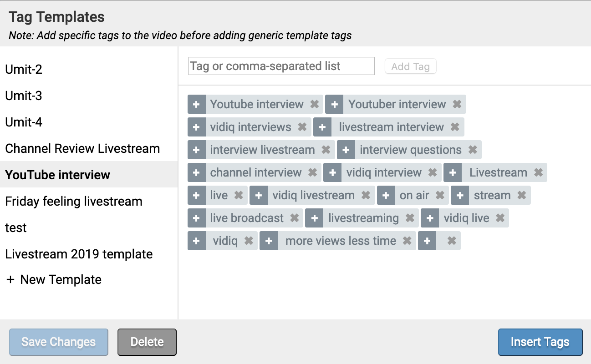
Task: Delete the 'more views less time' tag
Action: coord(407,241)
